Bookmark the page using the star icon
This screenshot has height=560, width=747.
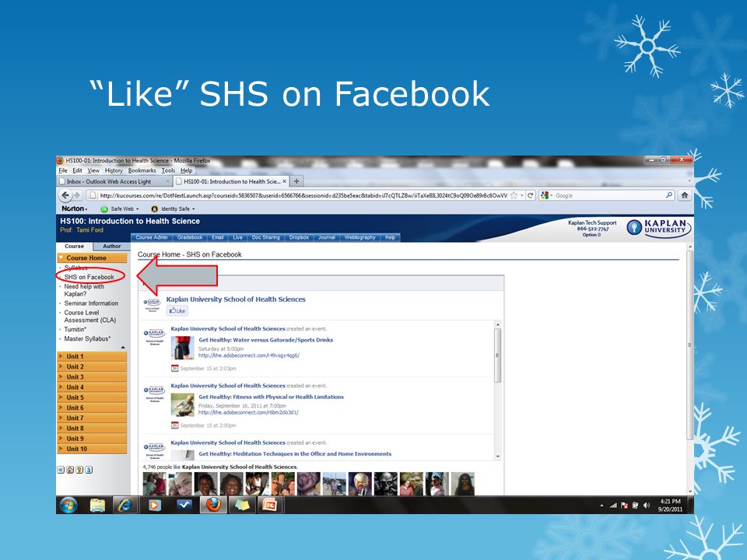(x=514, y=195)
